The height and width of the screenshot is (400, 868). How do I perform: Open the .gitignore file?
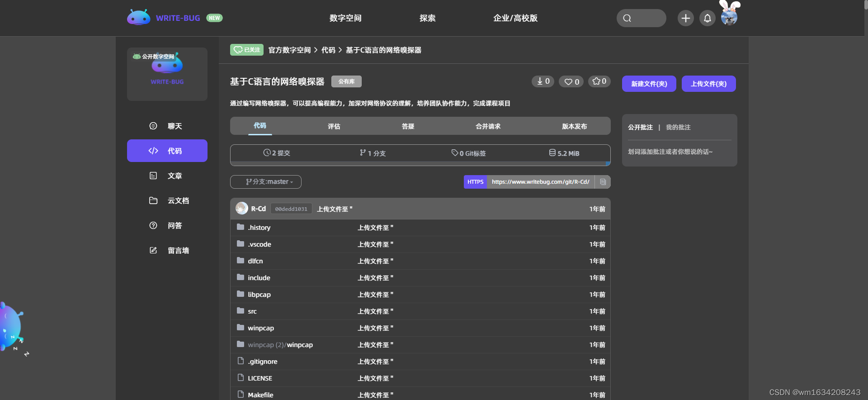pyautogui.click(x=263, y=362)
